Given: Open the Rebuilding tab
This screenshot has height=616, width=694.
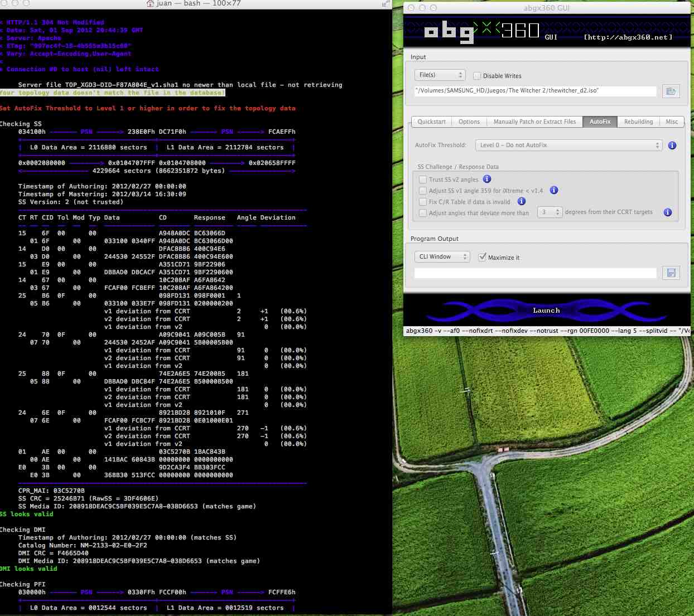Looking at the screenshot, I should [x=638, y=122].
